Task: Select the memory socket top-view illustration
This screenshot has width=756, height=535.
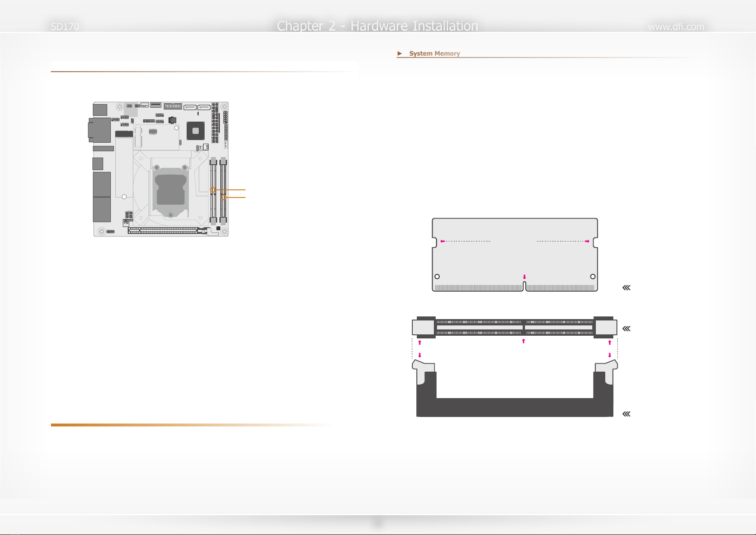Action: (x=515, y=327)
